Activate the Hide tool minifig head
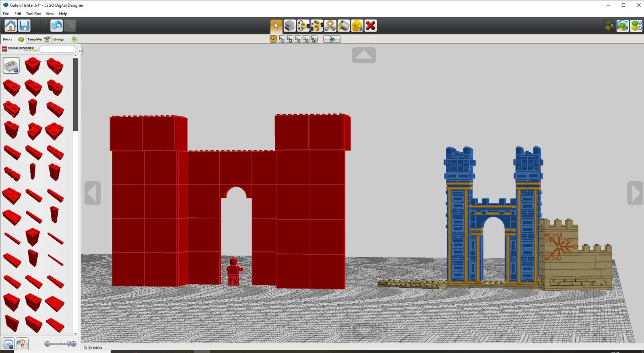The width and height of the screenshot is (644, 353). pos(357,26)
